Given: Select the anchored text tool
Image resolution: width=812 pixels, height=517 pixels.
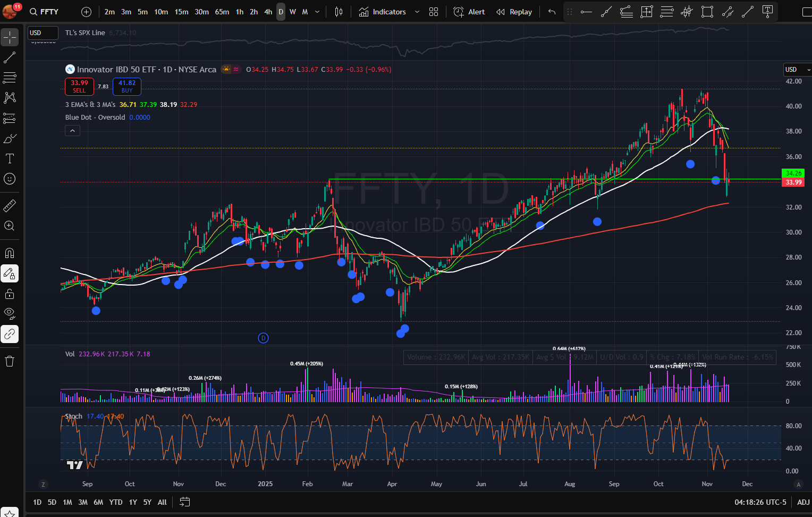Looking at the screenshot, I should click(x=767, y=12).
